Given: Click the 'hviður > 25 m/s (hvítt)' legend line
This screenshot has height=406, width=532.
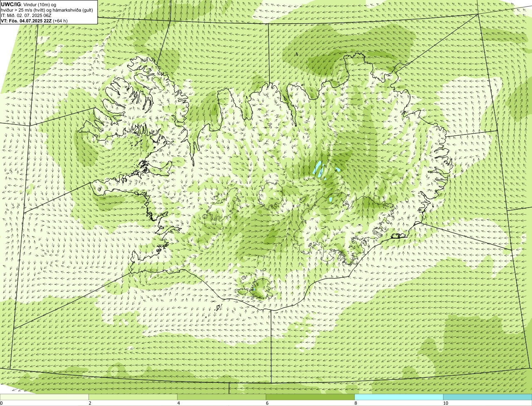Looking at the screenshot, I should click(47, 10).
